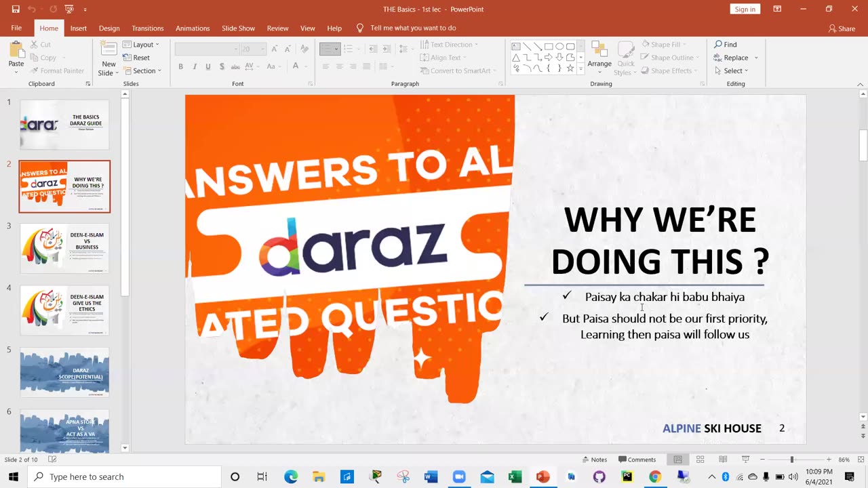Open PyCharm from the taskbar
Image resolution: width=868 pixels, height=488 pixels.
[x=627, y=476]
